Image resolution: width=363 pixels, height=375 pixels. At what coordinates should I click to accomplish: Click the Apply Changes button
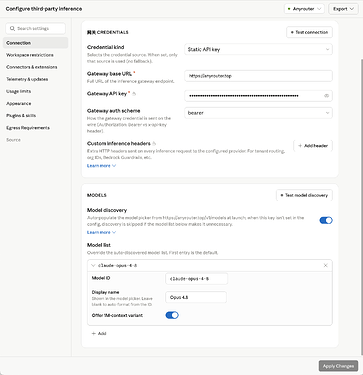point(338,366)
